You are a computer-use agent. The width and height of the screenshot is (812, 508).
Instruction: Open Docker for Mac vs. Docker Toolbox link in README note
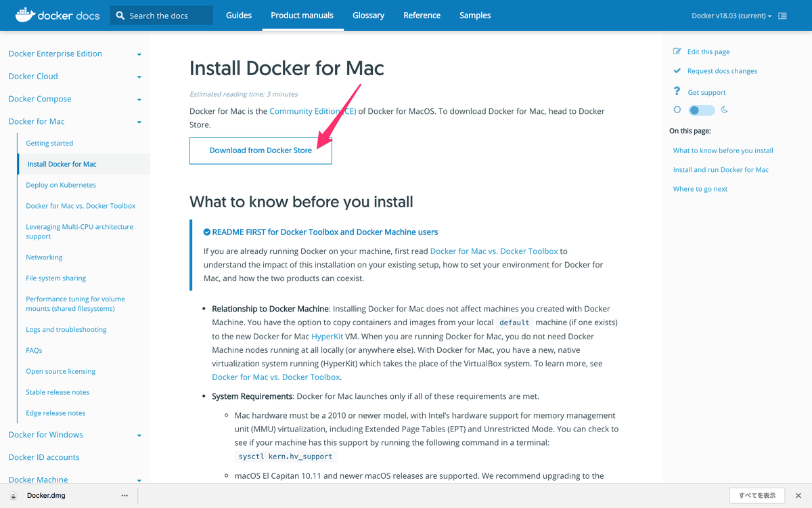(x=494, y=251)
